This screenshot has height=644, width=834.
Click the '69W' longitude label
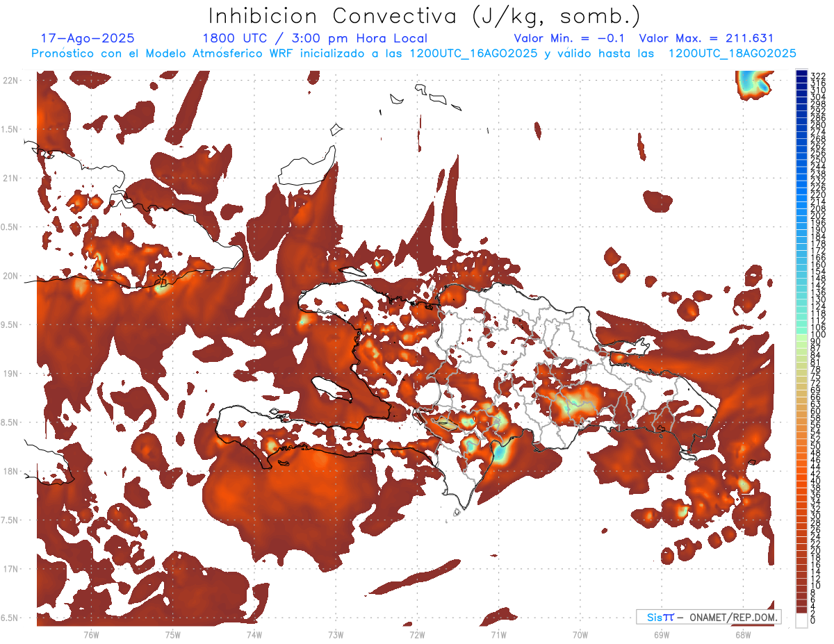pos(661,634)
